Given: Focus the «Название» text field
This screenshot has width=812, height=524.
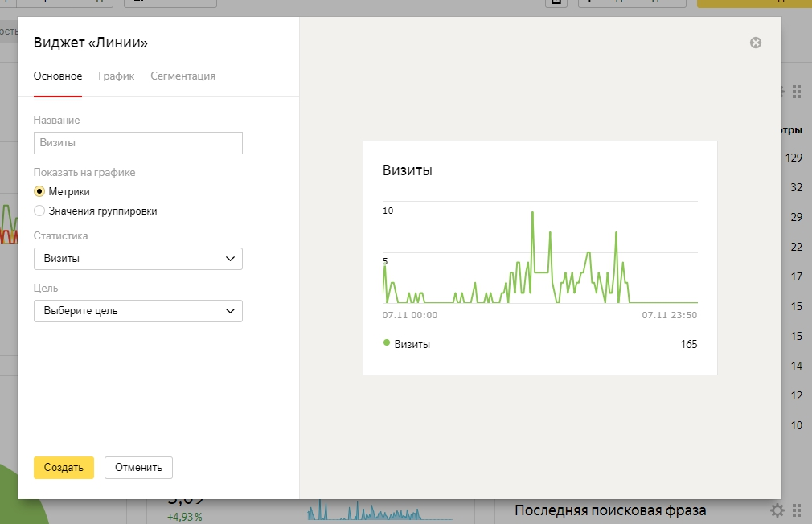Looking at the screenshot, I should (138, 143).
